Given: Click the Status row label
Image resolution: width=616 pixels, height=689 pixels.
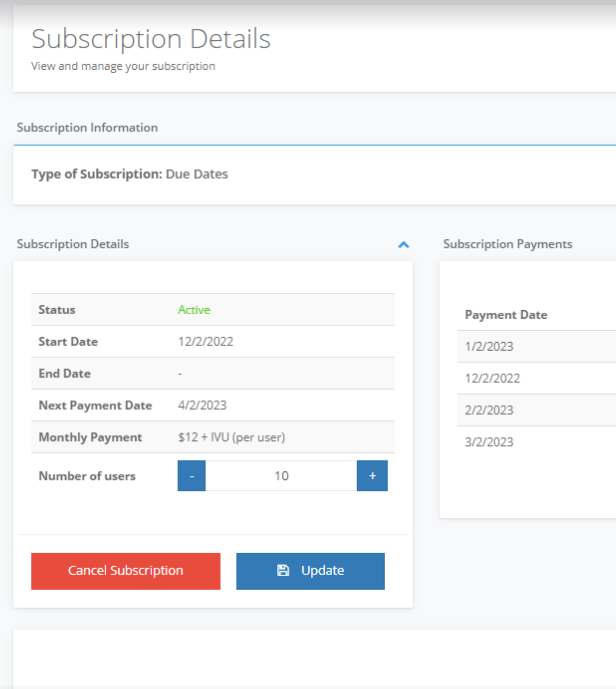Looking at the screenshot, I should click(57, 310).
